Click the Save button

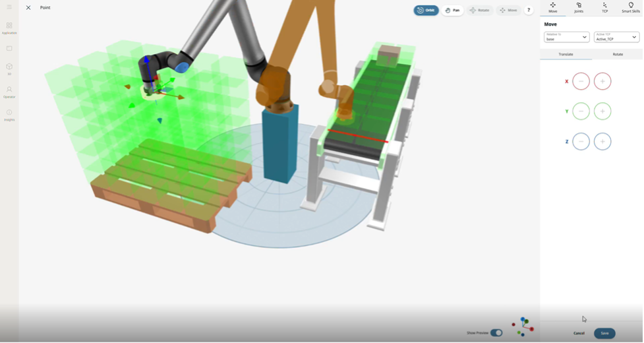point(604,333)
